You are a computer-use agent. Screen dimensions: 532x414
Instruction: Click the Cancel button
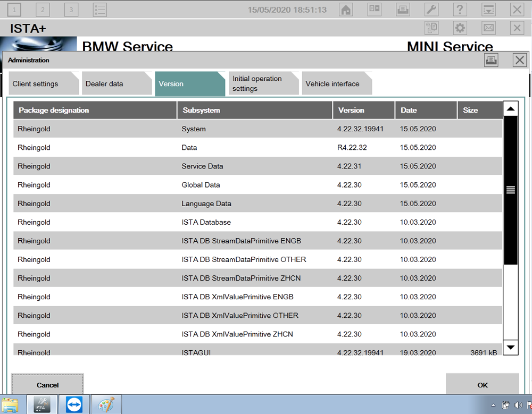47,385
